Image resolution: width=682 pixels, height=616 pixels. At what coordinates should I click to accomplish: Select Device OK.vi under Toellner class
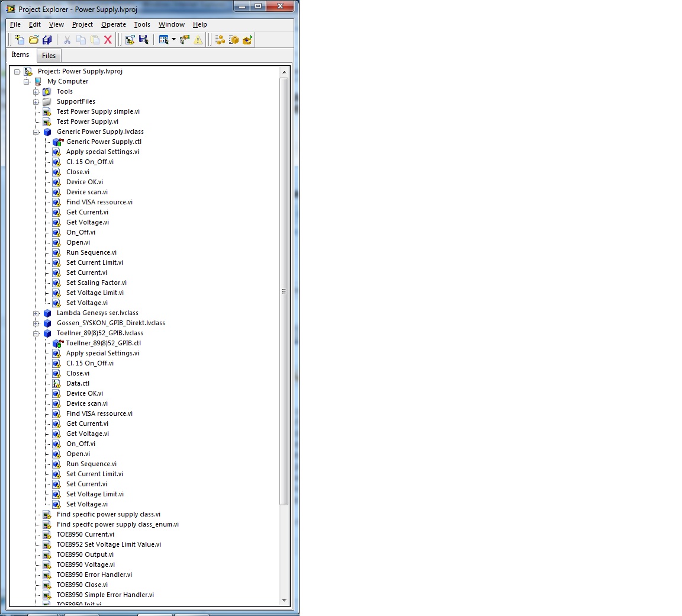click(85, 393)
